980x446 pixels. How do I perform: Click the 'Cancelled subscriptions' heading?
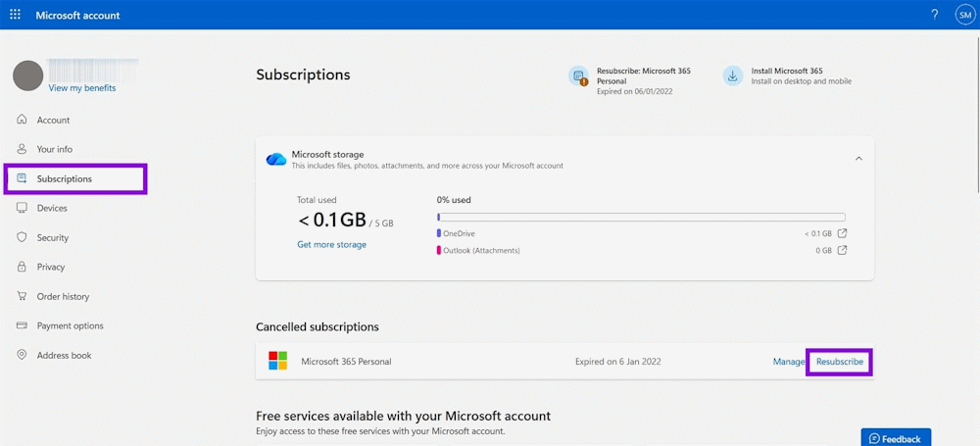pyautogui.click(x=318, y=326)
